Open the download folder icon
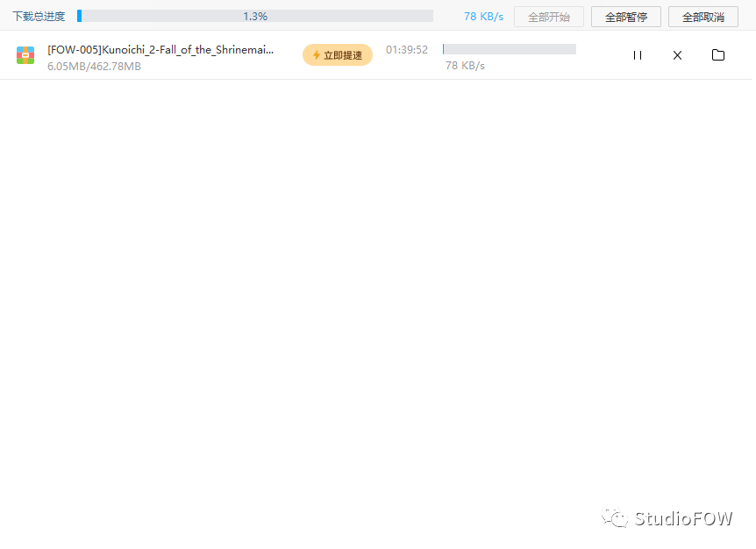Viewport: 756px width, 549px height. click(718, 54)
